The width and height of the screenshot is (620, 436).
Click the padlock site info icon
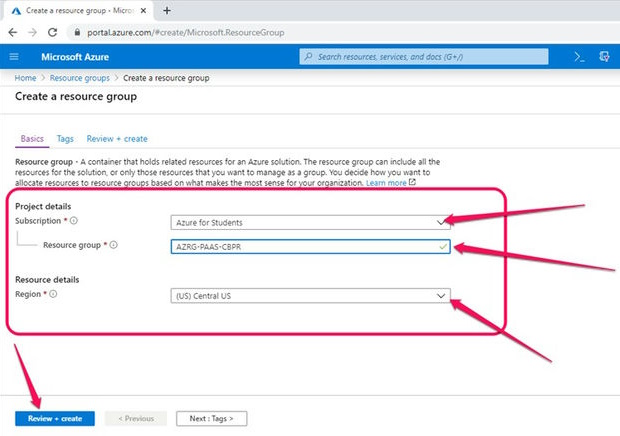(77, 32)
